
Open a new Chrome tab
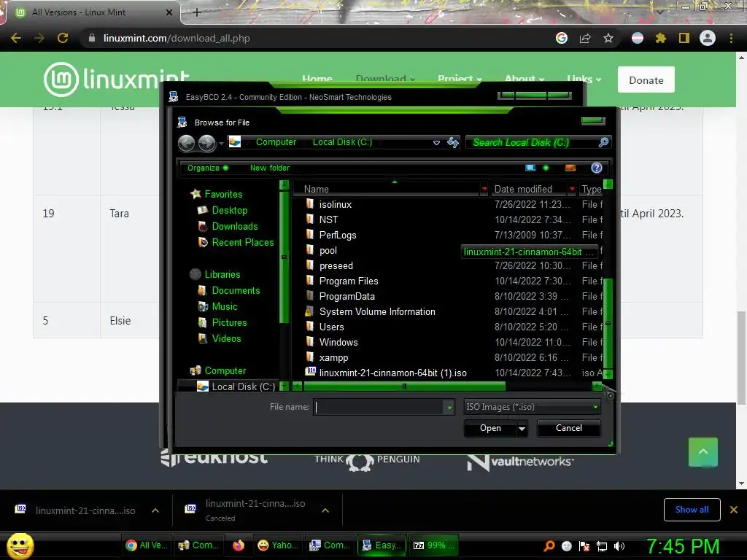[x=197, y=12]
